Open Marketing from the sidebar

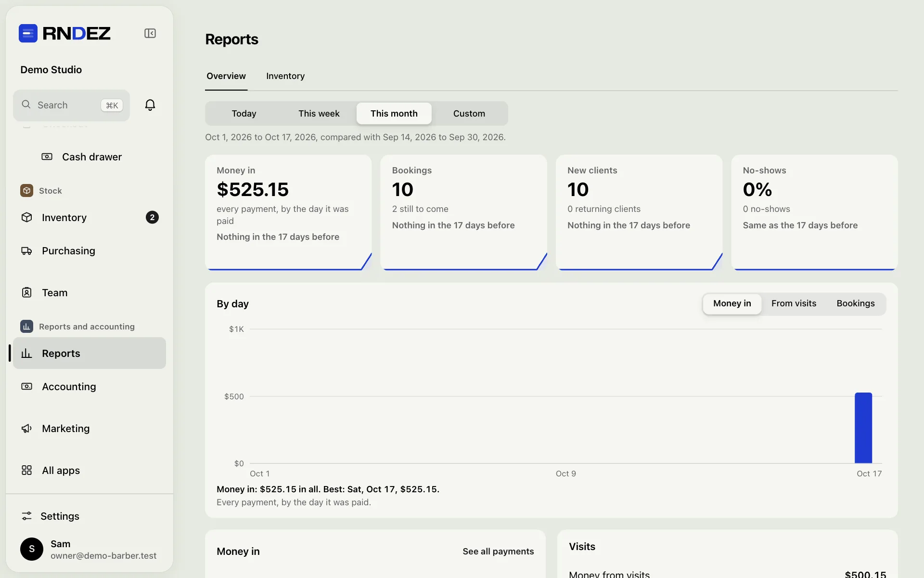point(90,428)
